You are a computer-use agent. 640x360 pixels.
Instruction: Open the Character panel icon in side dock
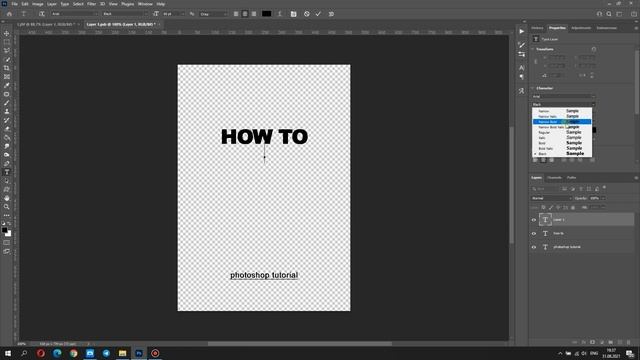(x=522, y=68)
